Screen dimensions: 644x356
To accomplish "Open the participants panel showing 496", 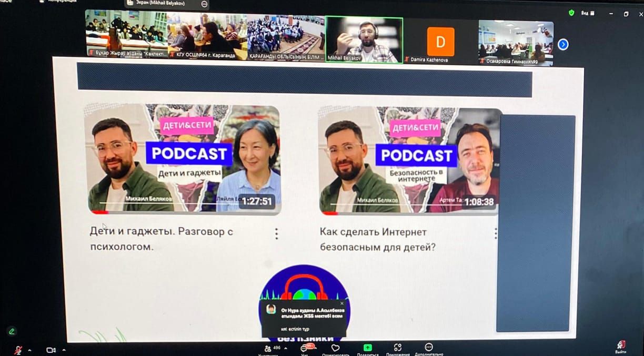I will pyautogui.click(x=273, y=348).
